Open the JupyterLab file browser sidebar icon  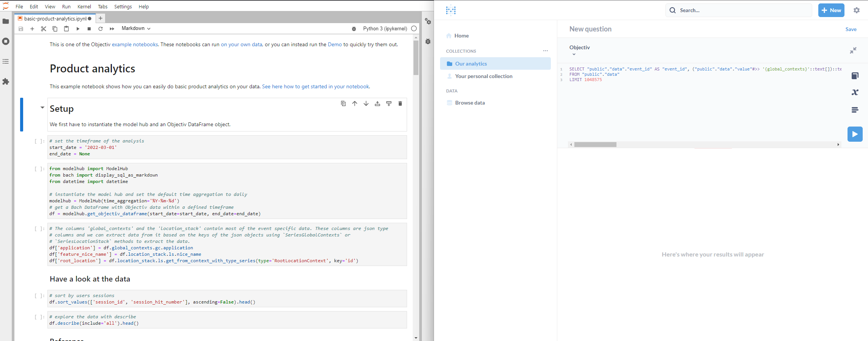click(x=6, y=21)
